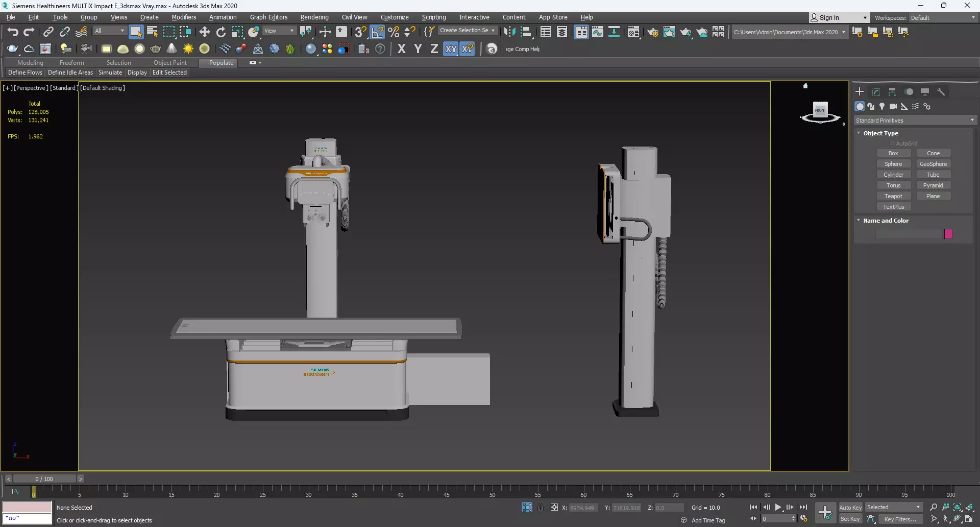980x527 pixels.
Task: Click the Render Setup teapot icon
Action: (653, 32)
